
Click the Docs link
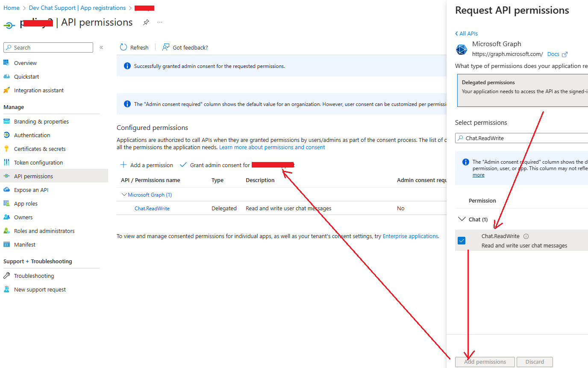point(553,54)
